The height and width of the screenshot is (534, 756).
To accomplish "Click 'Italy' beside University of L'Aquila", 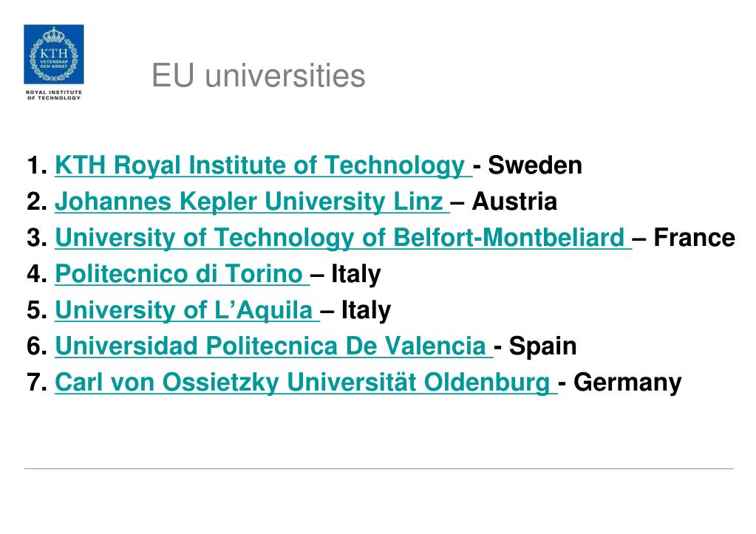I will click(x=366, y=310).
